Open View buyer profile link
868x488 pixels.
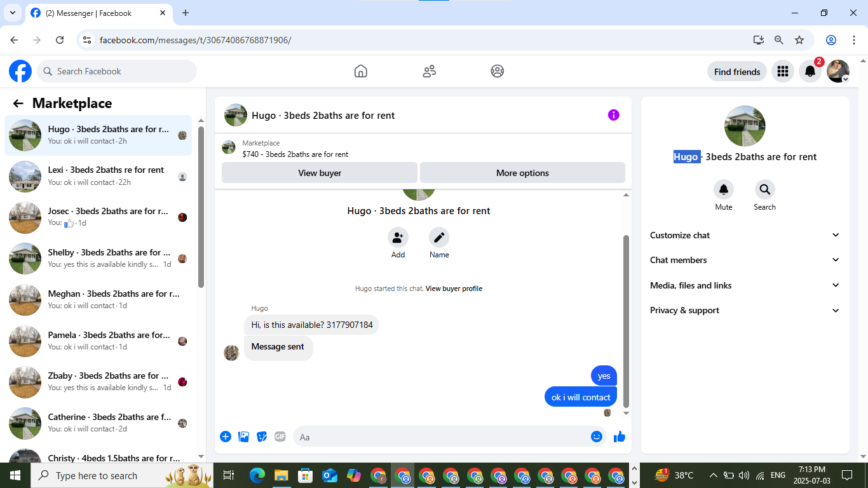pos(454,288)
